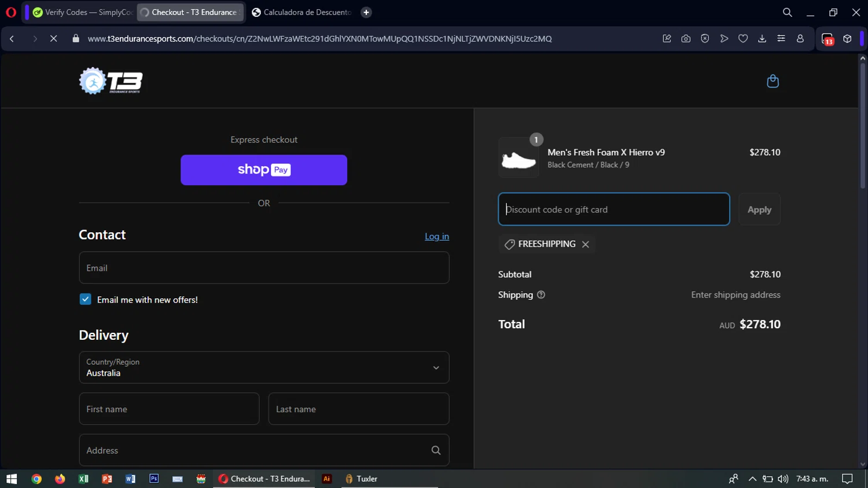Focus the Discount code or gift card field
This screenshot has width=868, height=488.
point(614,209)
